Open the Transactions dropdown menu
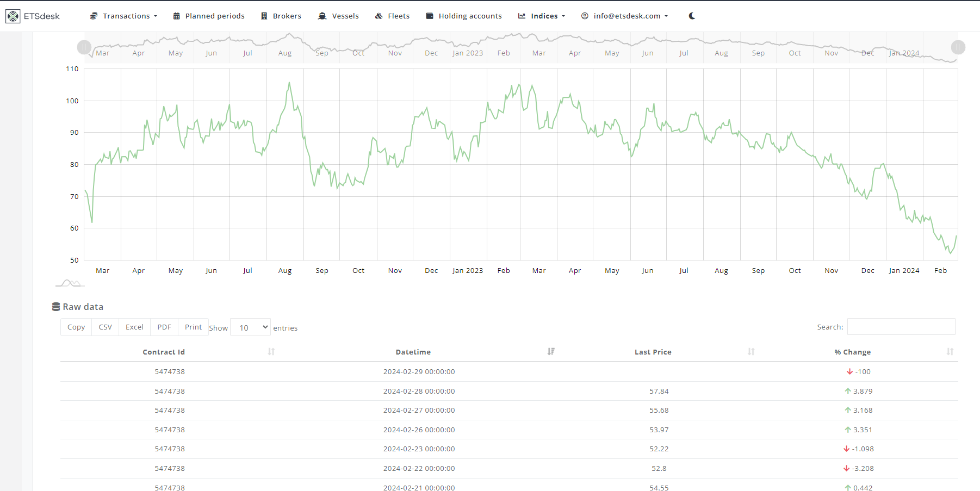 coord(123,16)
